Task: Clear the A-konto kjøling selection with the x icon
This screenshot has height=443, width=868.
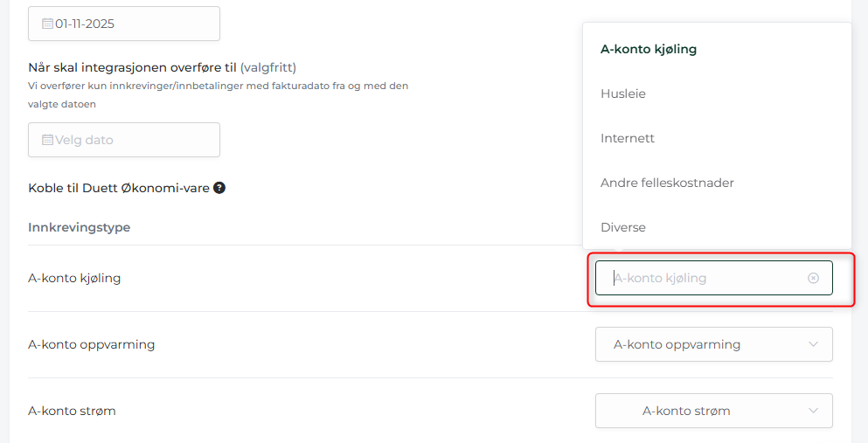Action: click(x=813, y=278)
